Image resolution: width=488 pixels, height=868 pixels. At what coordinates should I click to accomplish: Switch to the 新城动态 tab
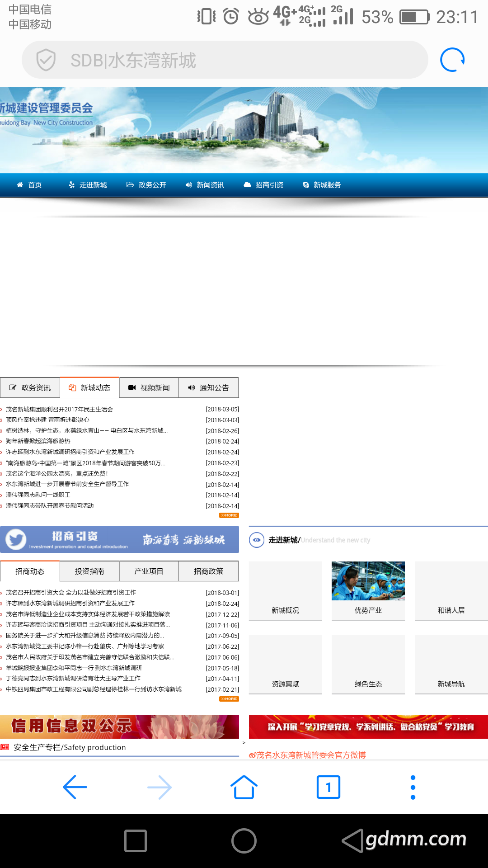tap(89, 387)
